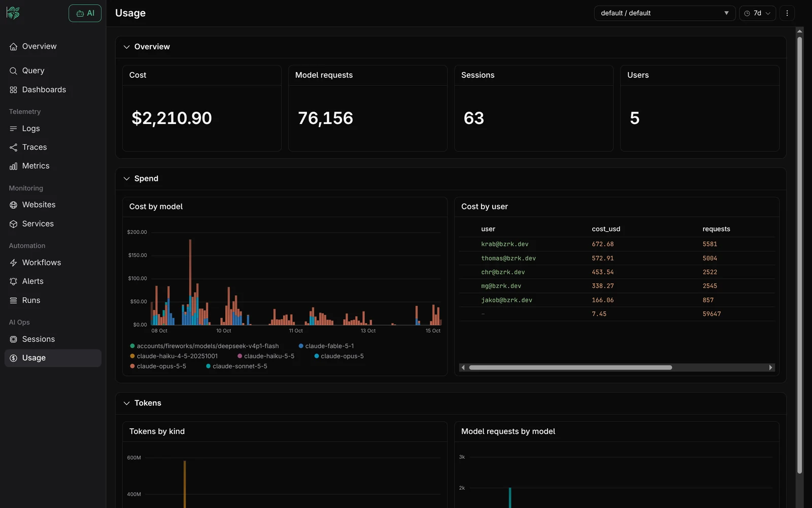Image resolution: width=812 pixels, height=508 pixels.
Task: Click the Cost by user horizontal scrollbar
Action: (x=570, y=367)
